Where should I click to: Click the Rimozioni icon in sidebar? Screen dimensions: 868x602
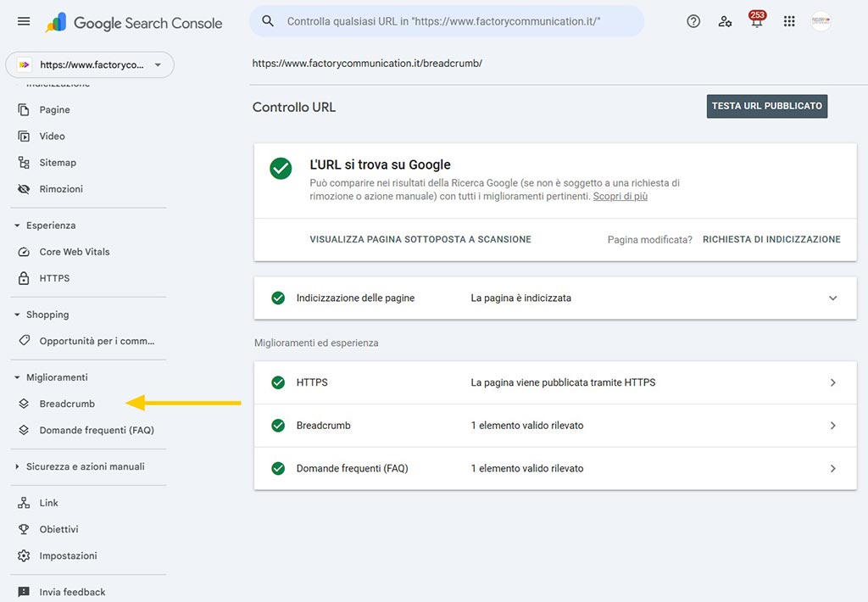(24, 189)
